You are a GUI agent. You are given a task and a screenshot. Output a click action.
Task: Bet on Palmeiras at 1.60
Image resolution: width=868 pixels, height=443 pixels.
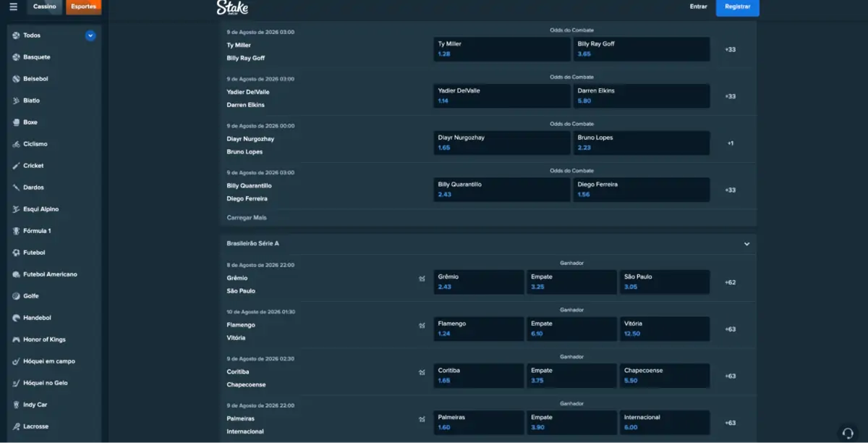click(479, 422)
